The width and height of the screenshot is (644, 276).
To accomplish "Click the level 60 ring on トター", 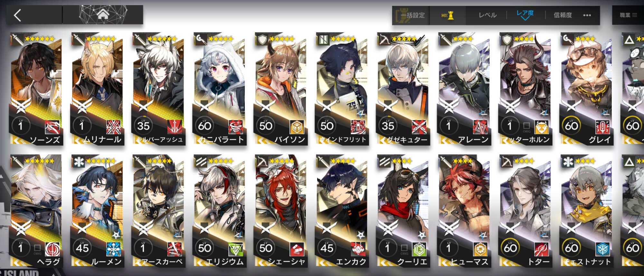I will point(510,248).
